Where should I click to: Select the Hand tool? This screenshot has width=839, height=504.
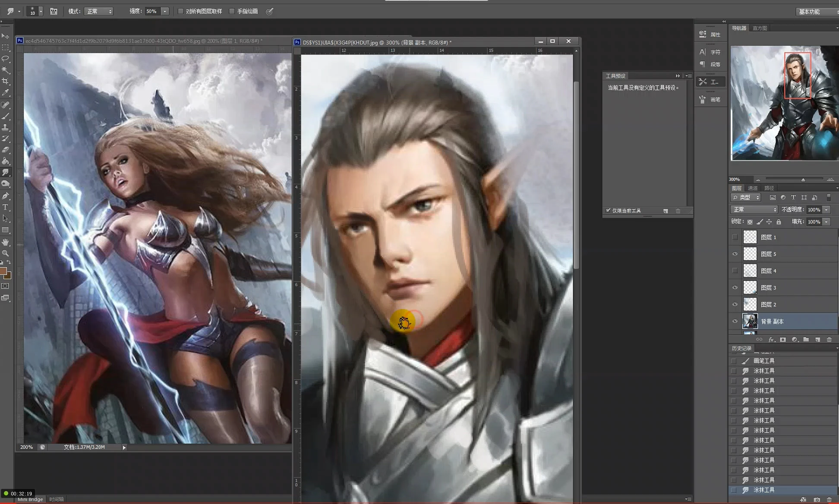tap(6, 242)
